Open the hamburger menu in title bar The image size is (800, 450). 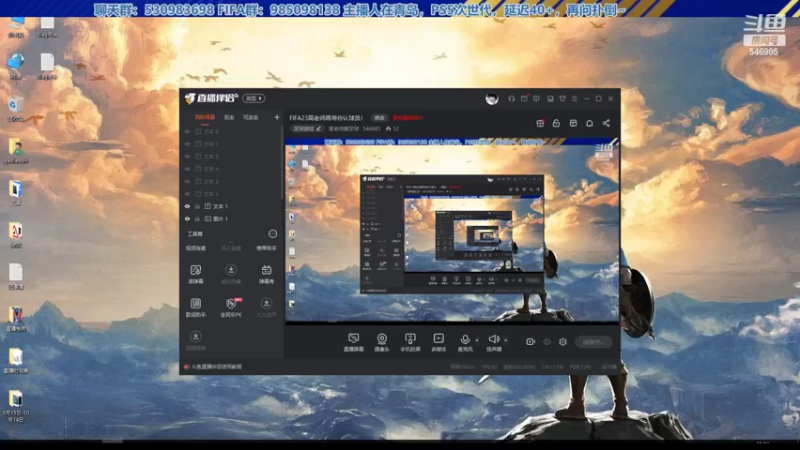[574, 98]
